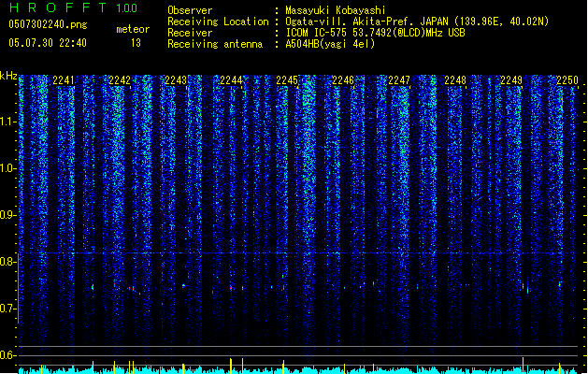Viewport: 588px width, 374px height.
Task: Click the 2245 time marker
Action: 287,80
